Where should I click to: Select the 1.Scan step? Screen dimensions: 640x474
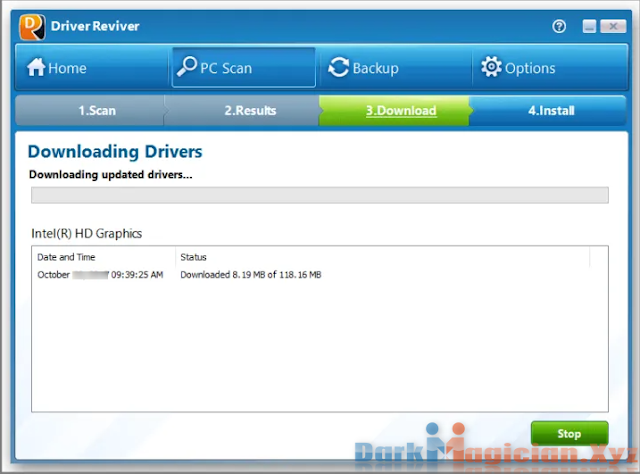coord(90,110)
